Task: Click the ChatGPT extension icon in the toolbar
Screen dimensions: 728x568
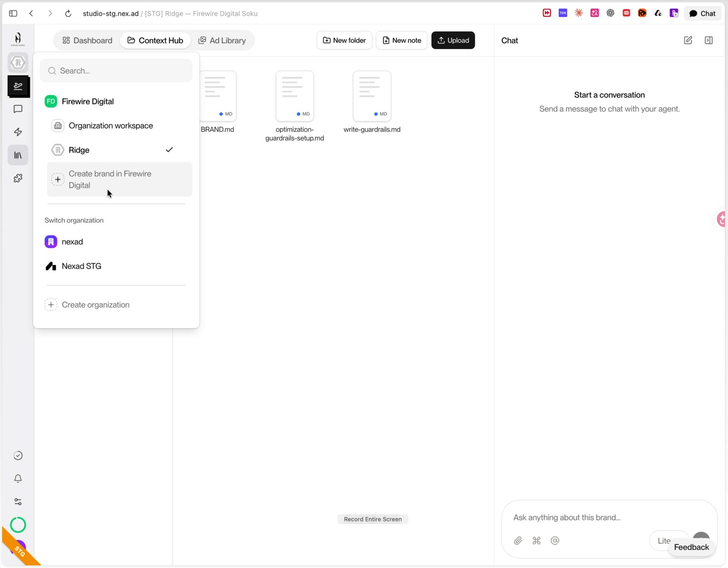Action: pyautogui.click(x=610, y=13)
